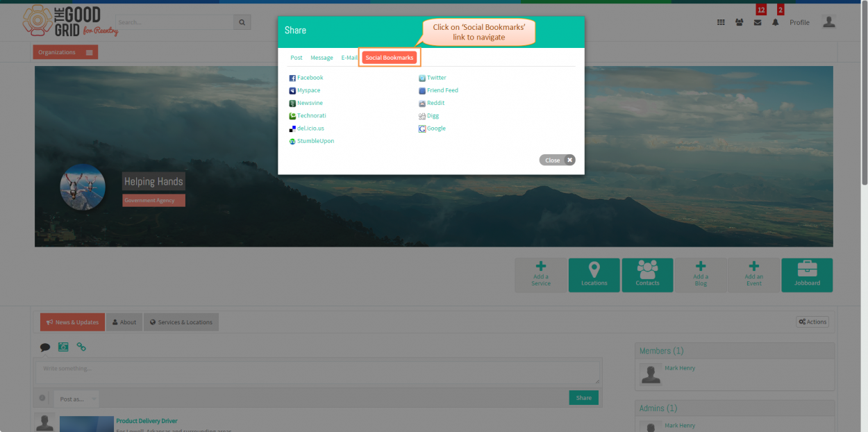The width and height of the screenshot is (868, 432).
Task: Click the user avatar icon beside Profile
Action: coord(828,22)
